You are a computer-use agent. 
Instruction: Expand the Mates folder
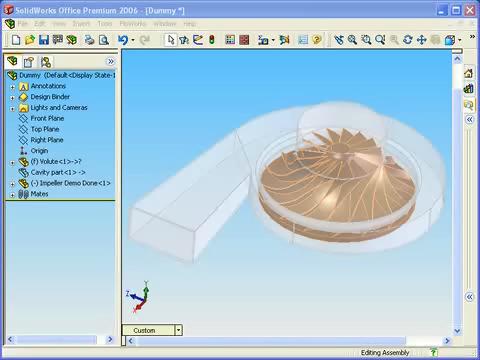point(13,195)
